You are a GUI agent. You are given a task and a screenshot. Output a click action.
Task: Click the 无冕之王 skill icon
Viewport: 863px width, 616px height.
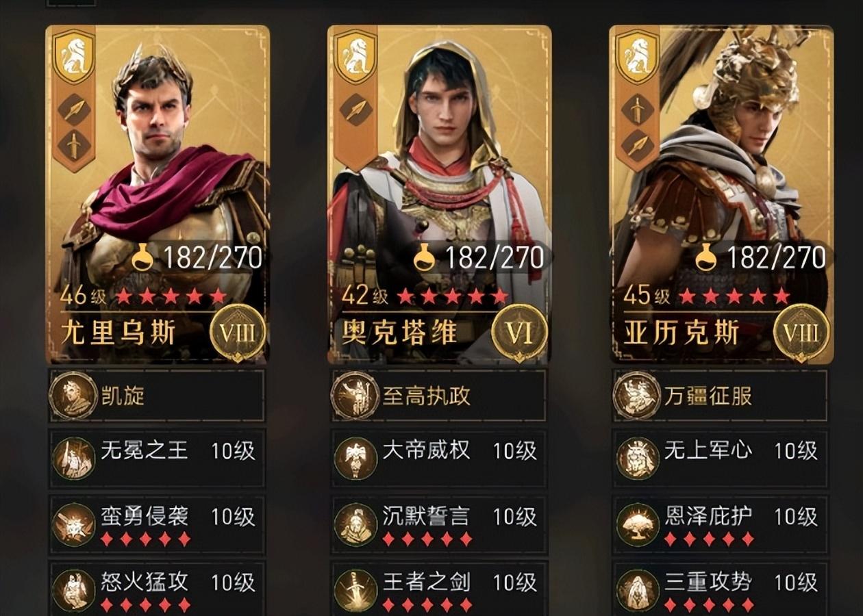pyautogui.click(x=74, y=458)
